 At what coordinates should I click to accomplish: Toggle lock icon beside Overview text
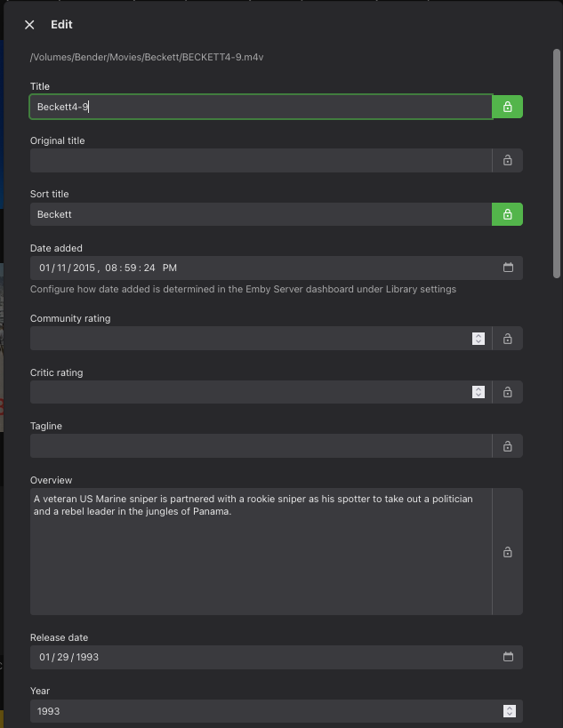pyautogui.click(x=507, y=552)
